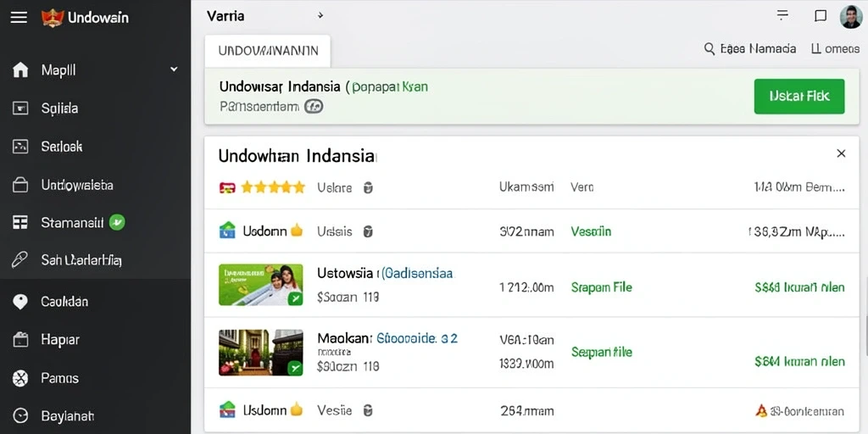This screenshot has width=868, height=434.
Task: Open the green family listing thumbnail
Action: (261, 285)
